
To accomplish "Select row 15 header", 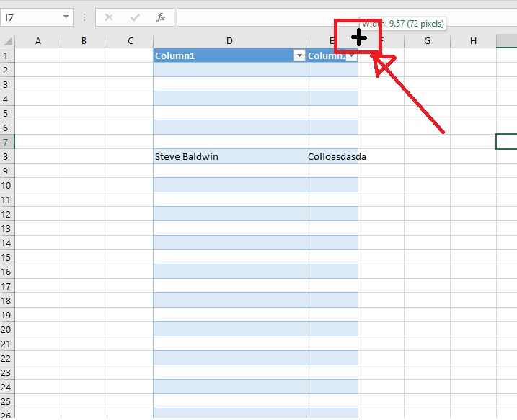I will click(7, 257).
